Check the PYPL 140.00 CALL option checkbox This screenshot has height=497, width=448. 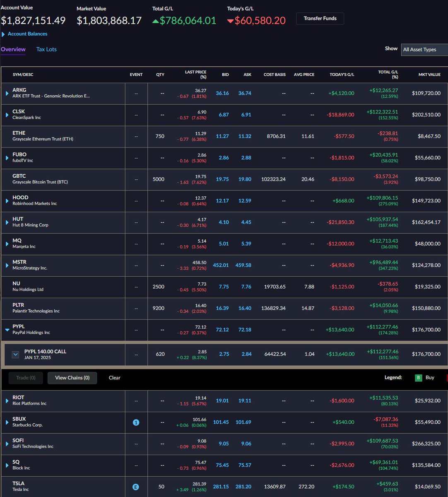15,355
